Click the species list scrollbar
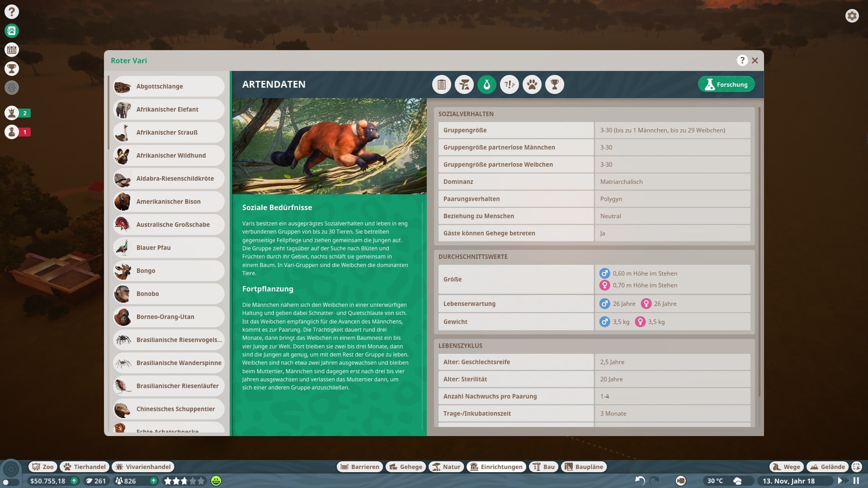This screenshot has height=488, width=868. tap(108, 113)
